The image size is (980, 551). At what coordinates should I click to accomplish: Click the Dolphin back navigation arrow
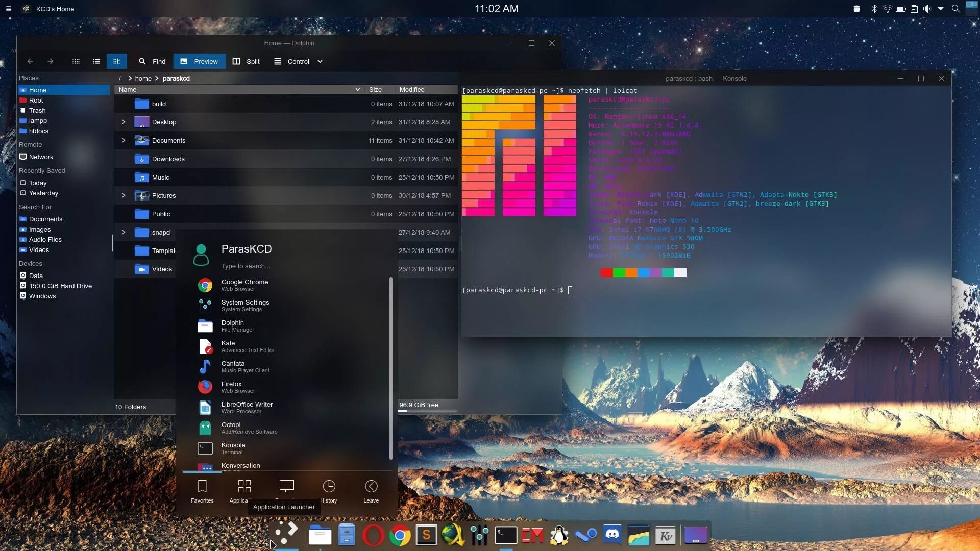(30, 61)
